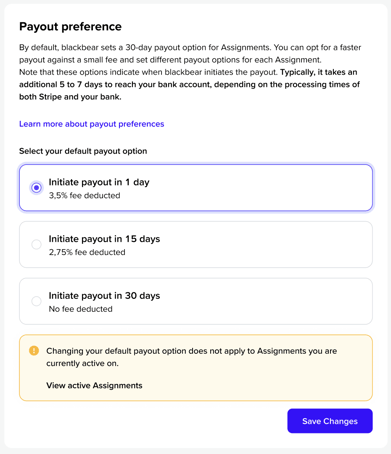Click the bold text about 5 to 7 days
391x454 pixels.
(189, 85)
